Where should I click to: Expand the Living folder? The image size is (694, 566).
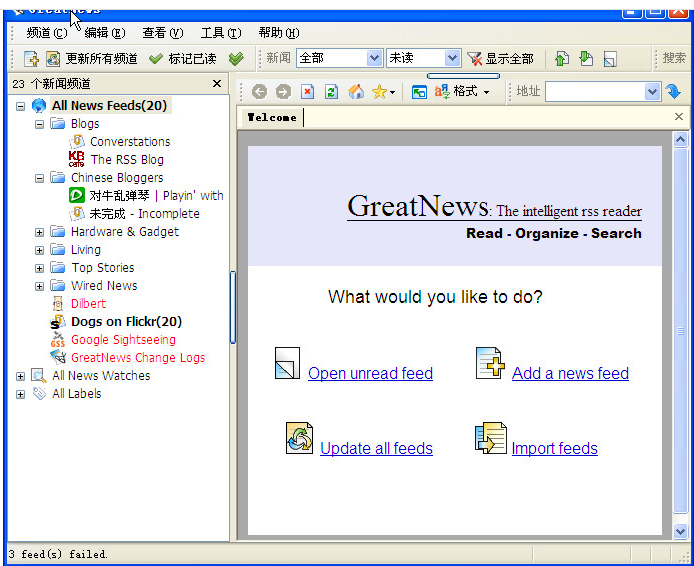click(39, 250)
